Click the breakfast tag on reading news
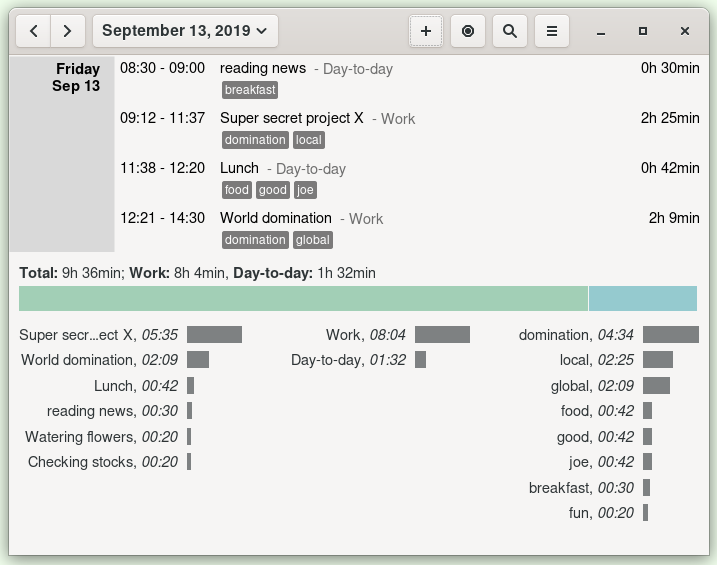Viewport: 717px width, 565px height. 249,90
